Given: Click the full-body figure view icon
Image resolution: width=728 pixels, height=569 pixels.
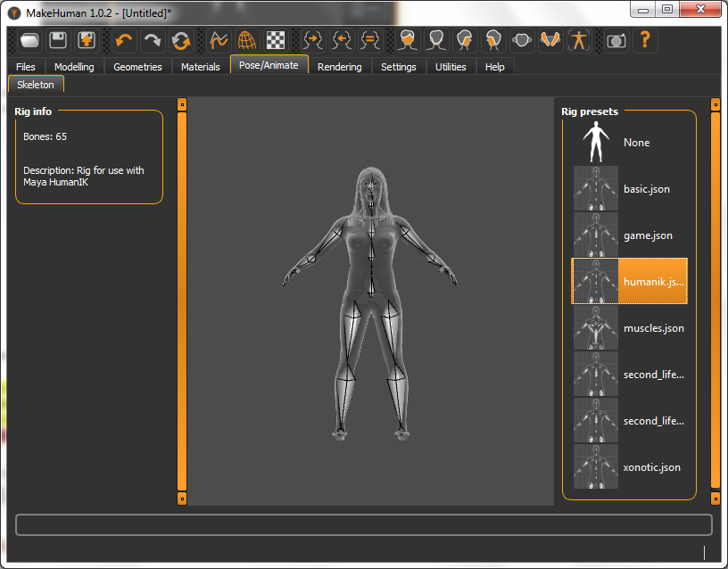Looking at the screenshot, I should click(x=579, y=40).
